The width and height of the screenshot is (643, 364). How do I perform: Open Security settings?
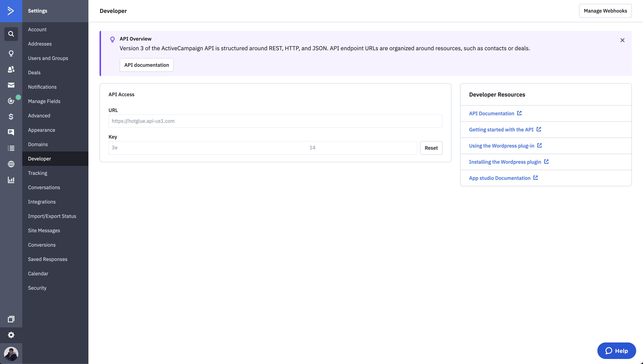coord(55,288)
